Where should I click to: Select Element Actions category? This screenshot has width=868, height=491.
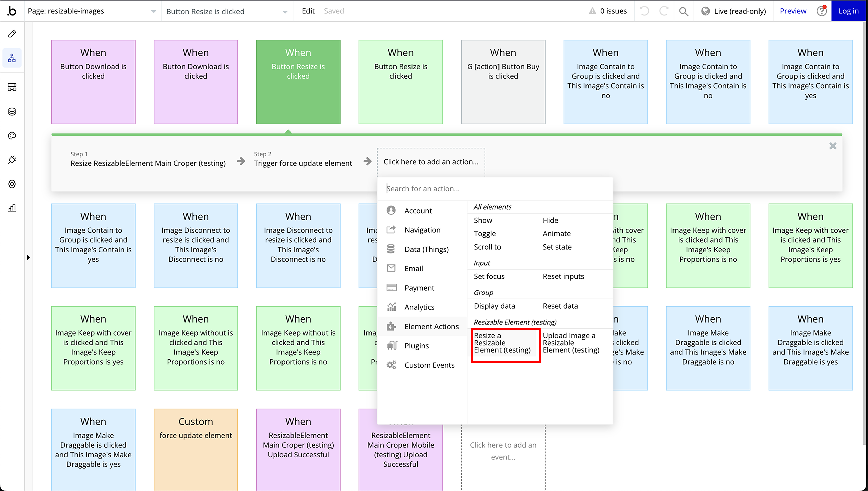coord(431,326)
